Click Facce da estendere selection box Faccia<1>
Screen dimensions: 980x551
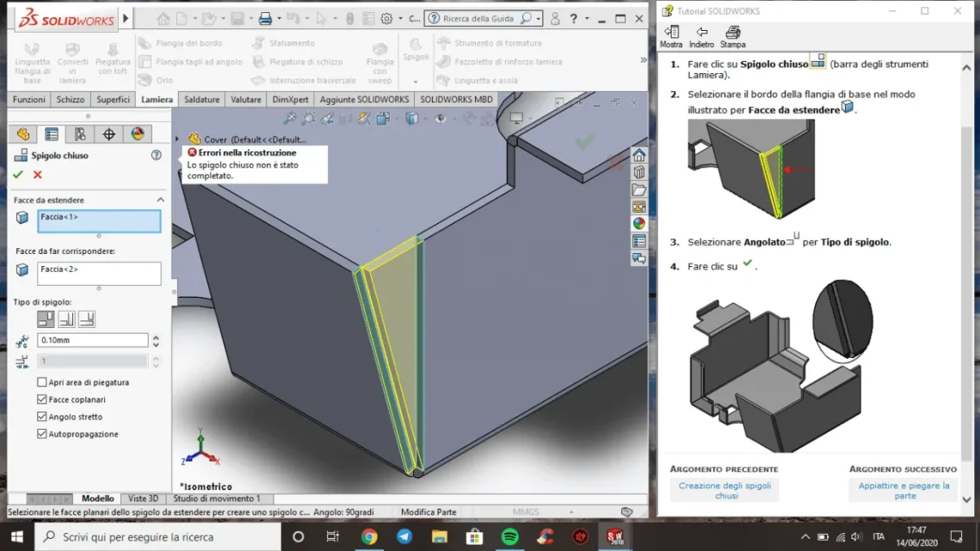[99, 221]
